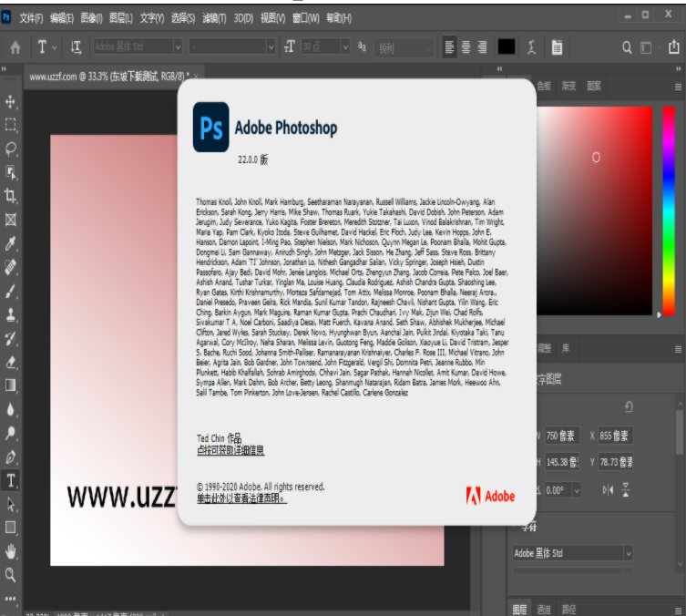Select the Hand tool
The height and width of the screenshot is (616, 686).
[11, 551]
